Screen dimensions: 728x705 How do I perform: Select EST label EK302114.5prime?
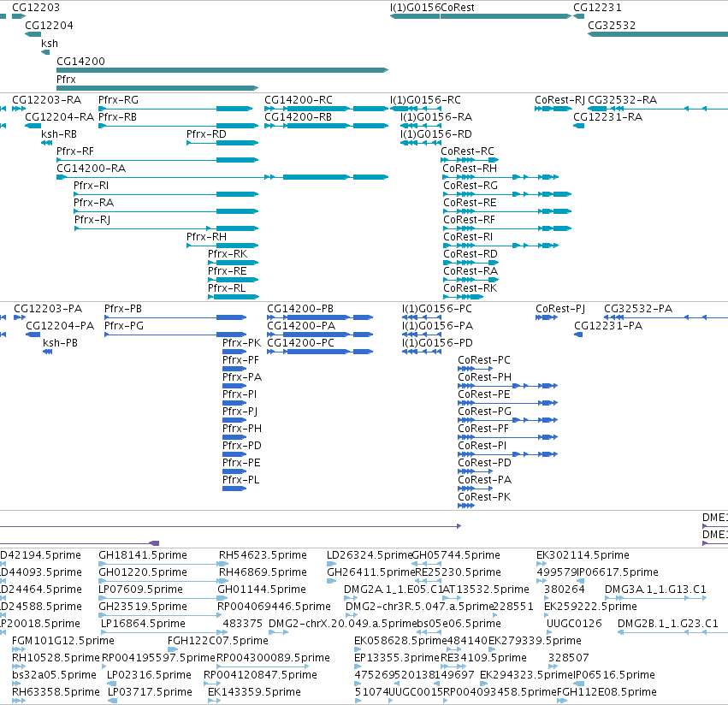click(x=583, y=555)
